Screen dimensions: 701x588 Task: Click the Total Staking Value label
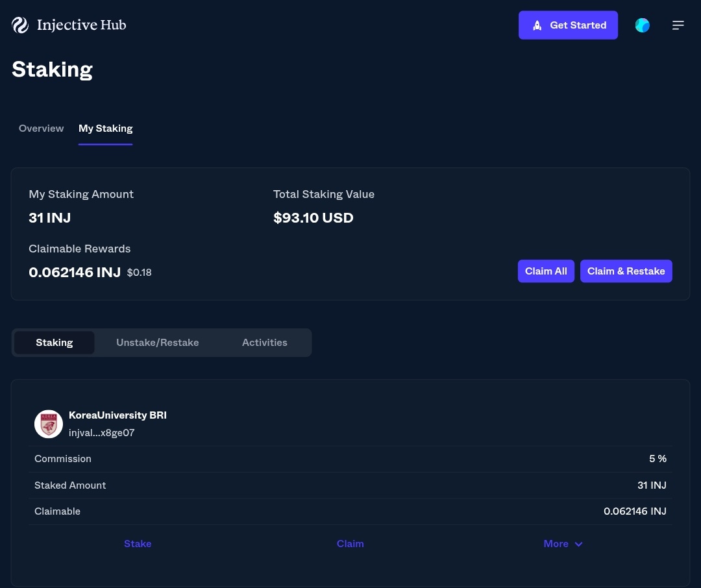[324, 194]
